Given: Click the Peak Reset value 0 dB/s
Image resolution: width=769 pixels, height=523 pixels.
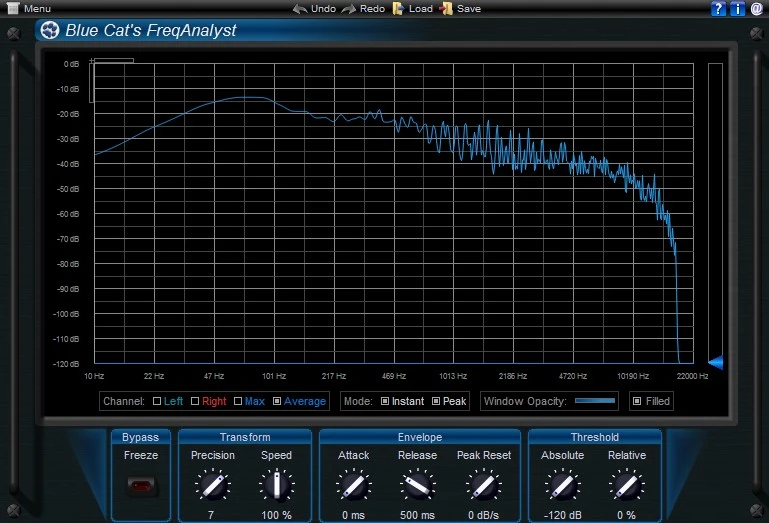Looking at the screenshot, I should (484, 515).
